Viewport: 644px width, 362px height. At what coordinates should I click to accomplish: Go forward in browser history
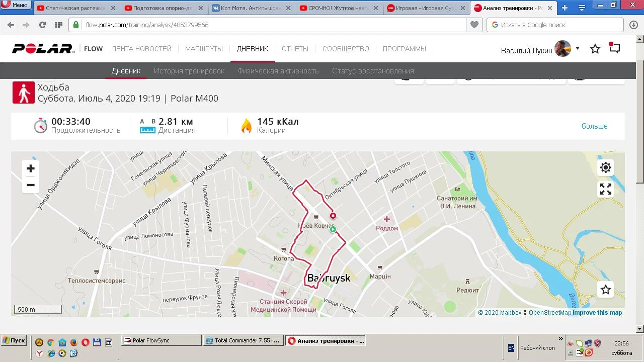26,25
